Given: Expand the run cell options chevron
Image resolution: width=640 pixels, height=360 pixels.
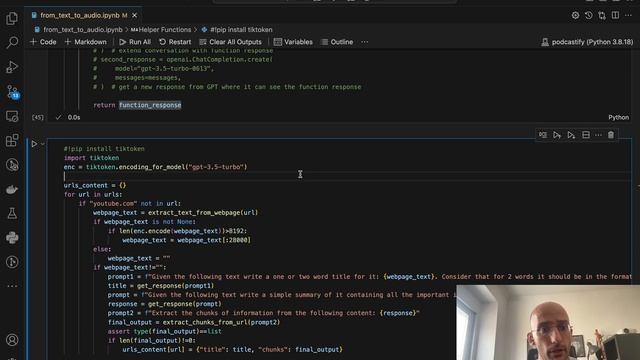Looking at the screenshot, I should [x=42, y=144].
